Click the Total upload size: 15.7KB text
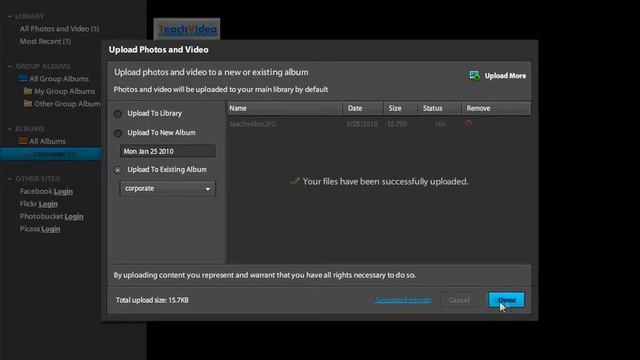 (x=152, y=300)
